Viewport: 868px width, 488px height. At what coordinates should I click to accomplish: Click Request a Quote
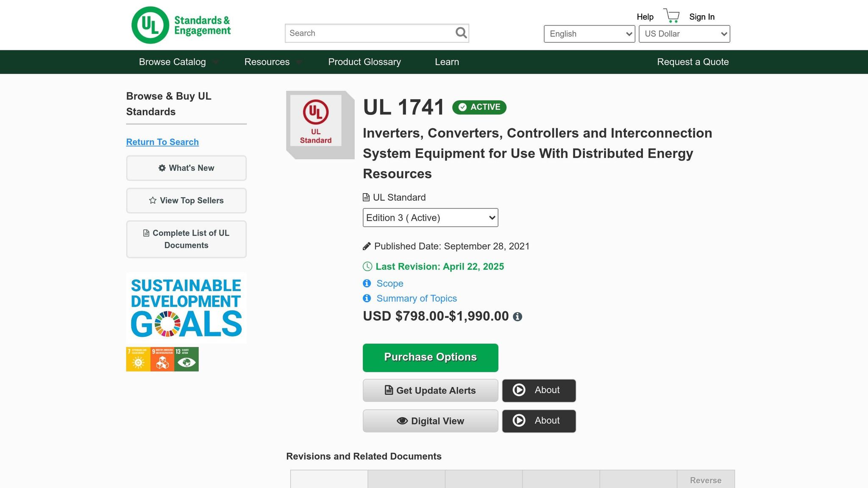coord(693,62)
